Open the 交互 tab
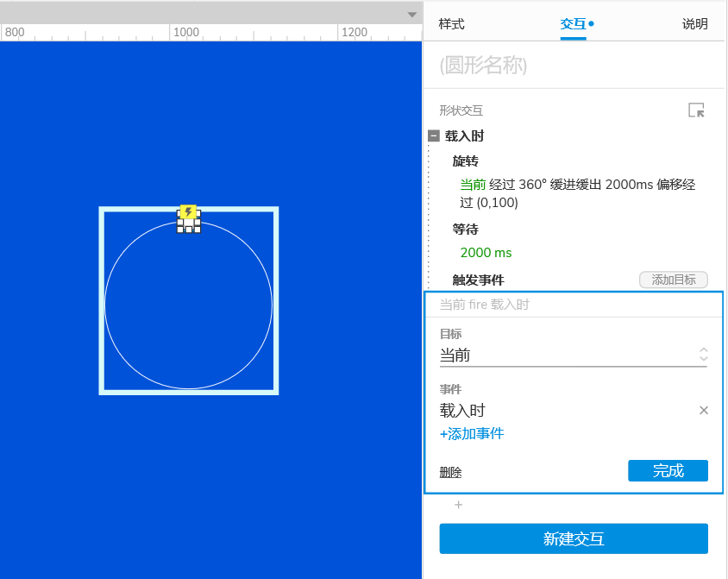 coord(573,23)
